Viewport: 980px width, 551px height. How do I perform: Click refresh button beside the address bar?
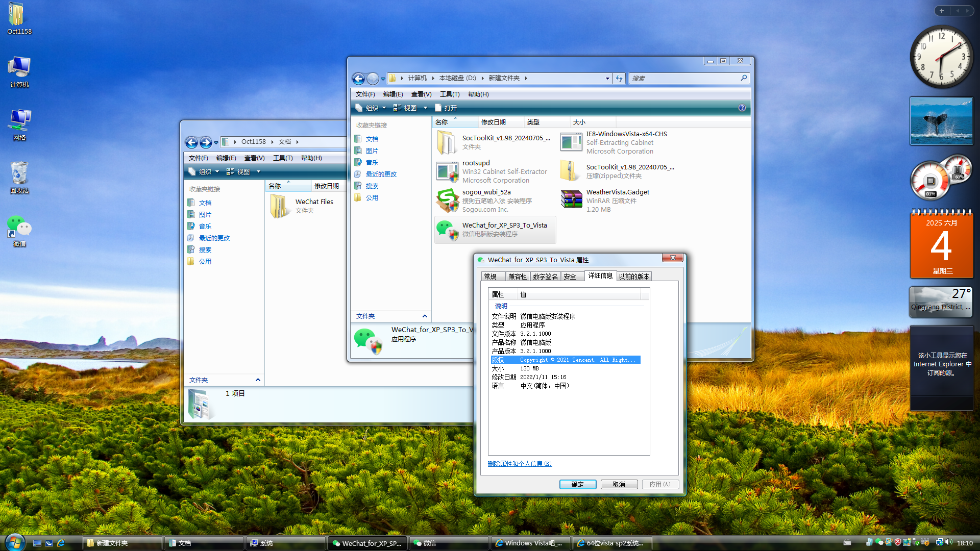[x=619, y=78]
